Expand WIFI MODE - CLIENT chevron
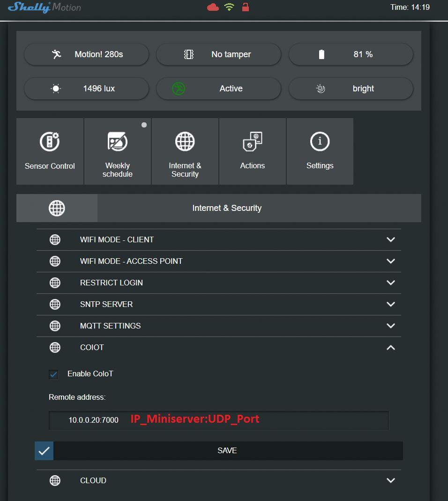Screen dimensions: 448x501 (391, 239)
